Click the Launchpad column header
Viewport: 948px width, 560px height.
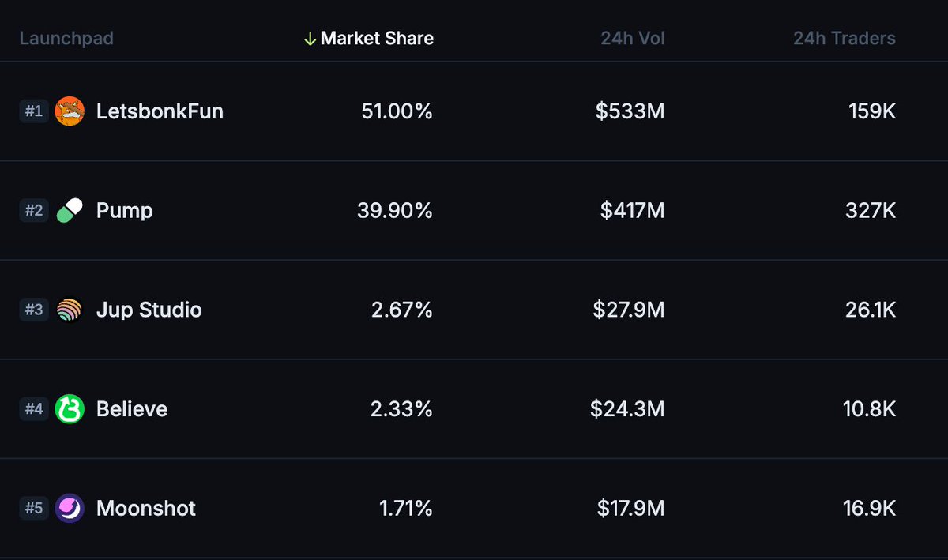66,38
